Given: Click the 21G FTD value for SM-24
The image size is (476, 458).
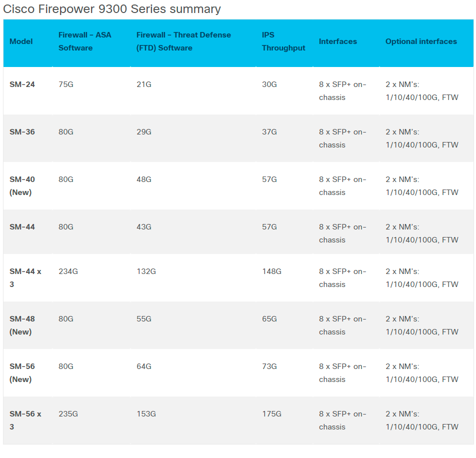Looking at the screenshot, I should click(x=144, y=84).
